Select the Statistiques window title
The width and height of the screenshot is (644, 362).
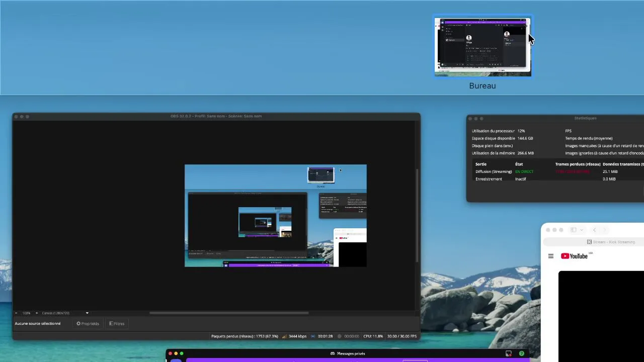point(585,118)
